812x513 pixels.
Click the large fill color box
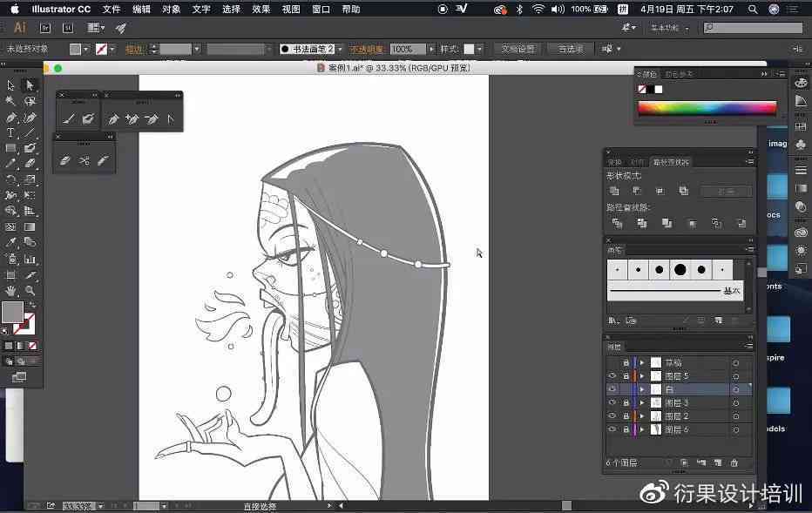[12, 312]
